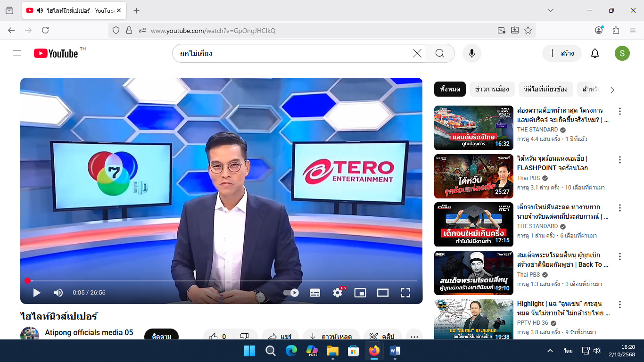The width and height of the screenshot is (644, 362).
Task: Open the สร้าง create menu
Action: click(561, 53)
